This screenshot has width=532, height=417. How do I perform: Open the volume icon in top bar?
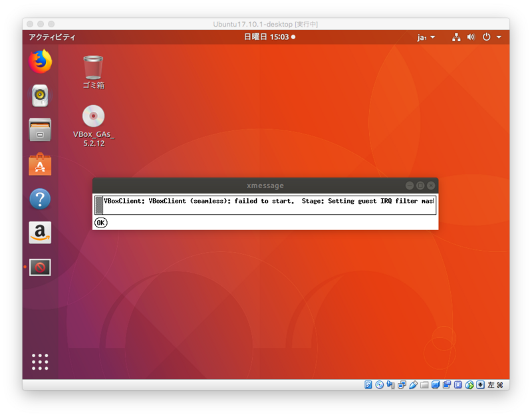coord(471,37)
